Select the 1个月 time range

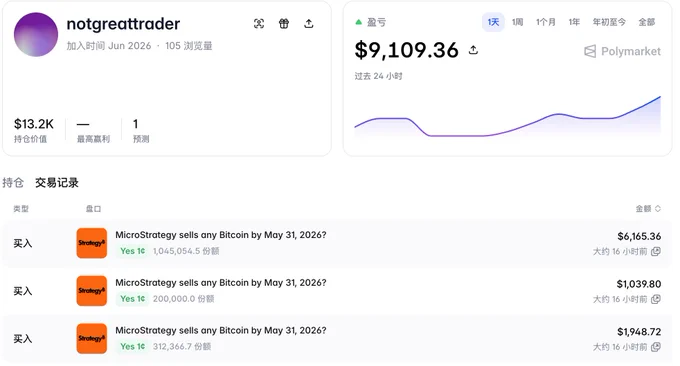pyautogui.click(x=546, y=22)
